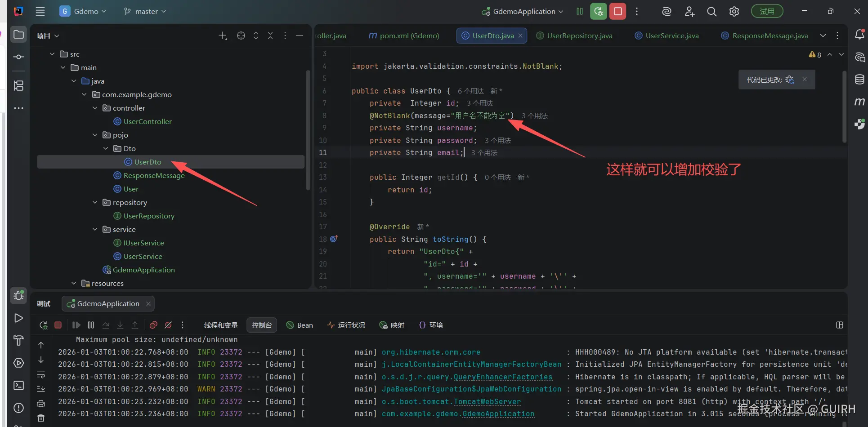Dismiss the 代码已更改 popup
This screenshot has width=868, height=427.
click(805, 79)
